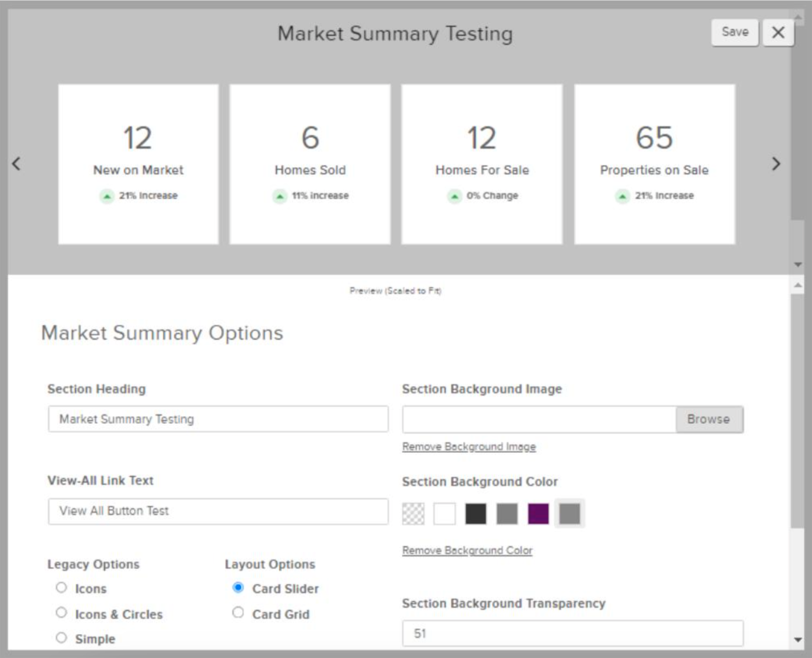Open the New on Market card
Screen dimensions: 812x658
coord(138,164)
